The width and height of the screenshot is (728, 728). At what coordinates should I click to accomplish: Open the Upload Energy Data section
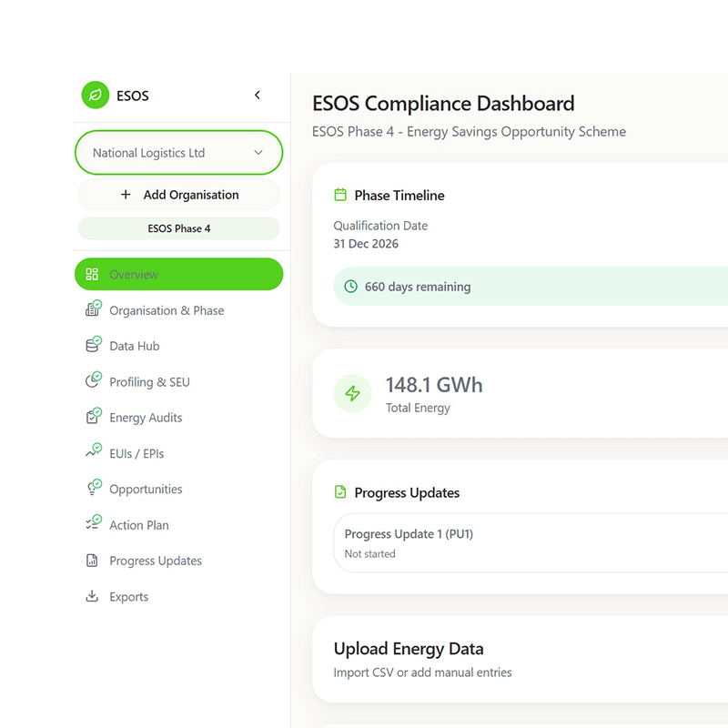tap(408, 649)
